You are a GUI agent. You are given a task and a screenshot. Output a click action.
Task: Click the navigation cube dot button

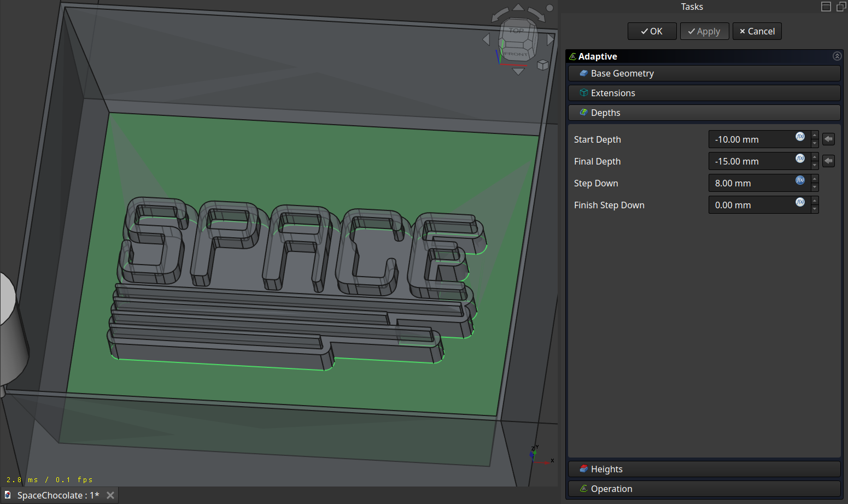[549, 8]
